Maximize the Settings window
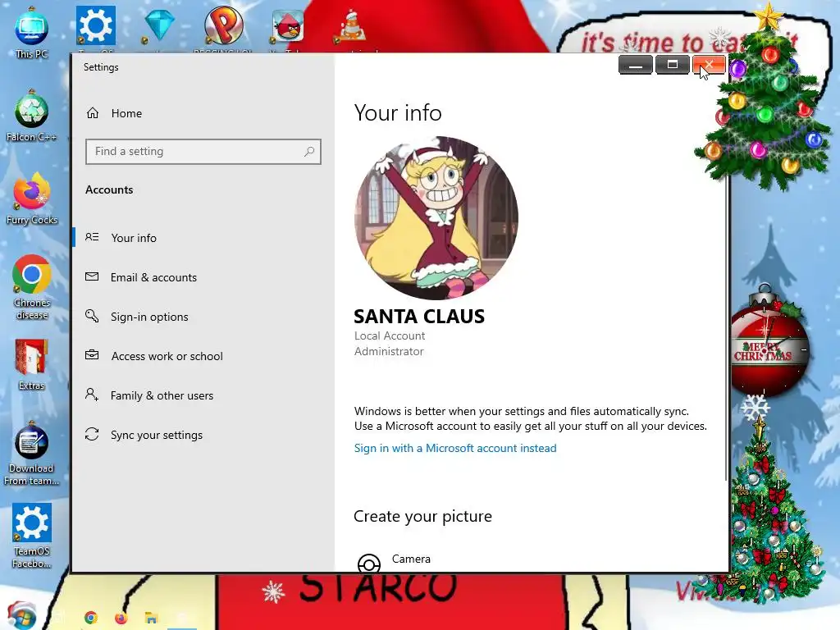Screen dimensions: 840x630 (x=673, y=65)
